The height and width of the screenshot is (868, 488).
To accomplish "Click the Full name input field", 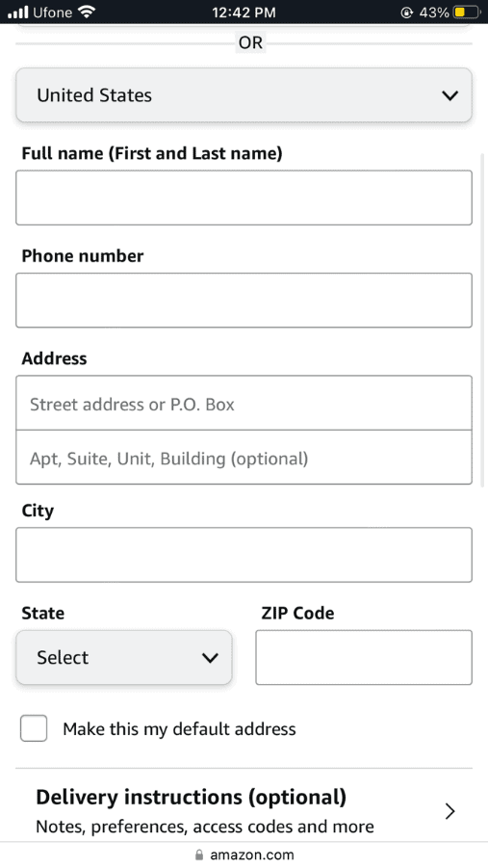I will tap(244, 197).
